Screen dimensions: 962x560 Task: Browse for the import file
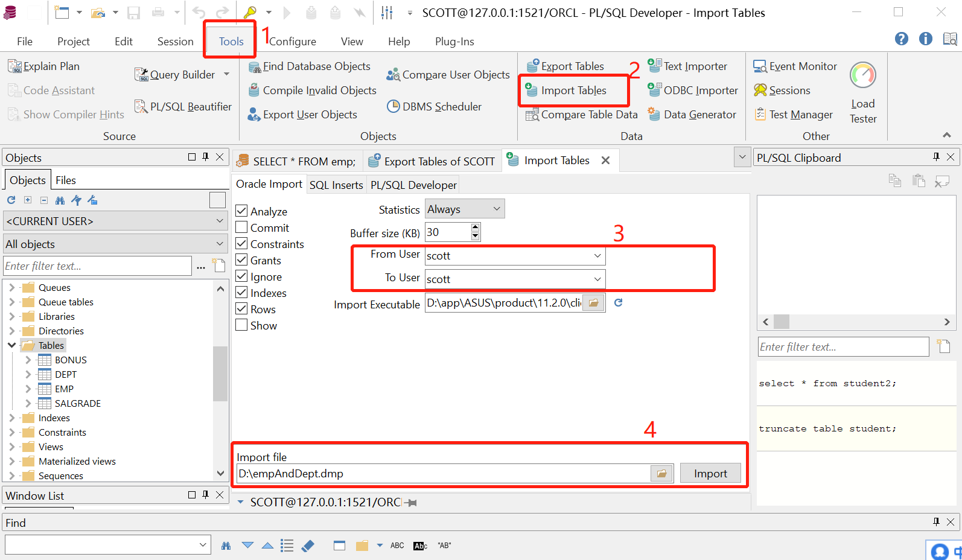[x=662, y=474]
